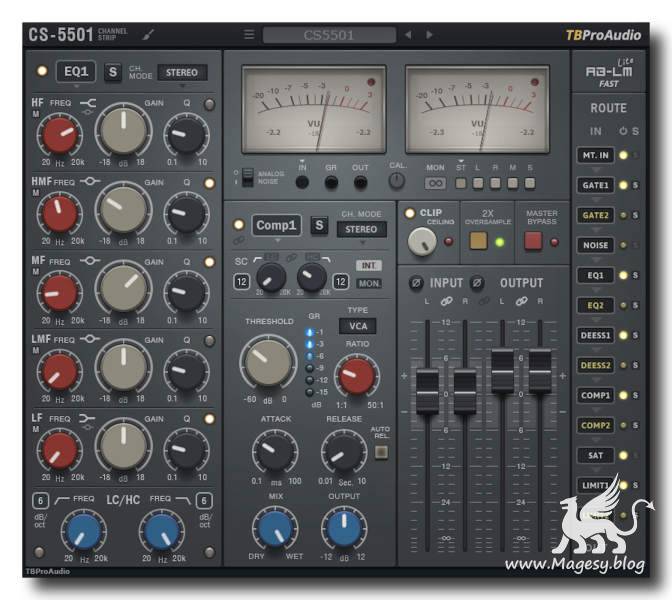
Task: Toggle HF band shelf shape icon
Action: point(88,103)
